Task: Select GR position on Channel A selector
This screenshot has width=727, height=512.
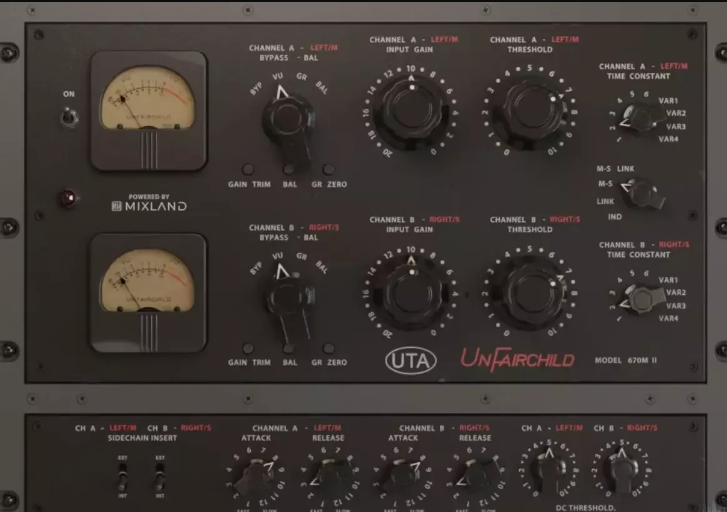Action: pos(302,76)
